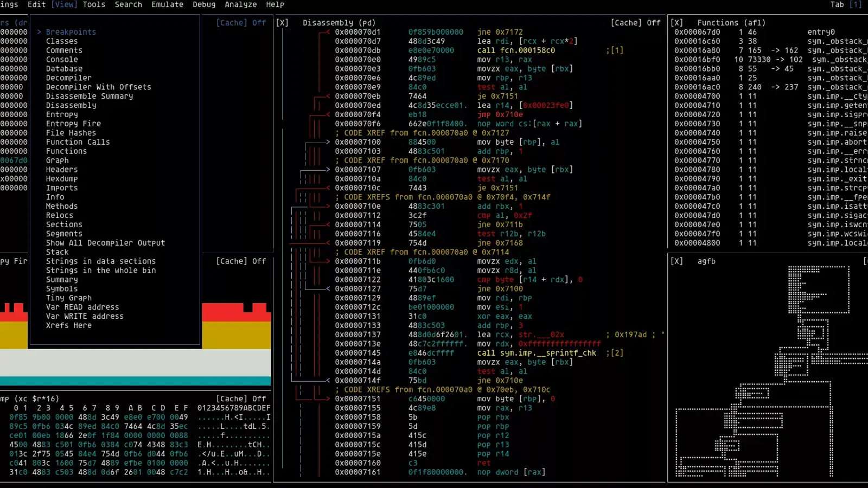Close the agfb graph panel via [X]
The image size is (868, 488).
click(x=676, y=261)
